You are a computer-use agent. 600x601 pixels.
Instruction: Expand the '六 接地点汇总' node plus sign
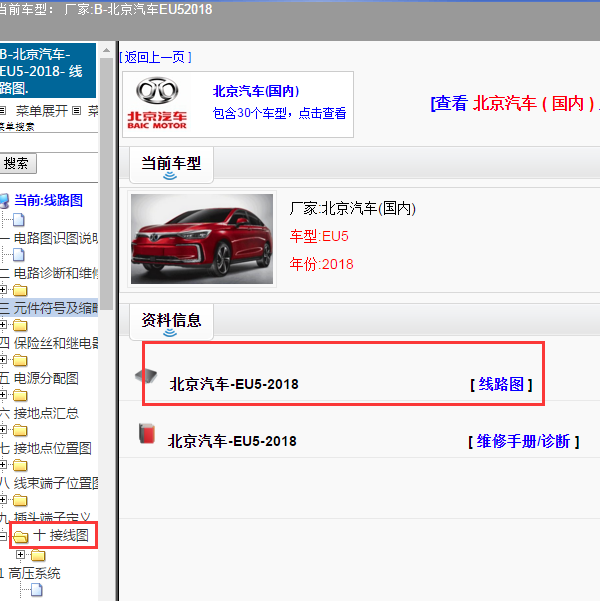[x=3, y=394]
